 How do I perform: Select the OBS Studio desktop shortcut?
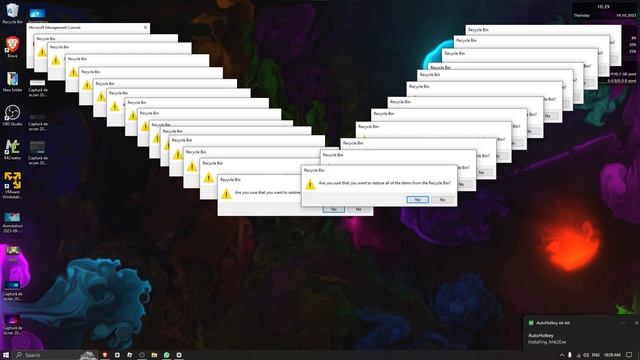click(12, 116)
